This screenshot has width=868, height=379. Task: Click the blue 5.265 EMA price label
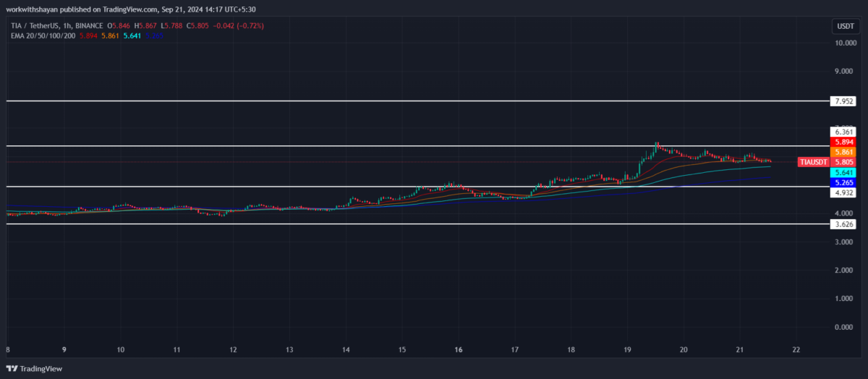(843, 183)
